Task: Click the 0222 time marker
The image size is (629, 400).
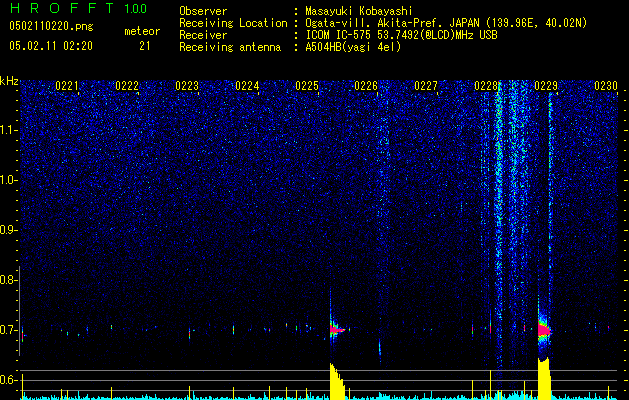Action: (x=127, y=86)
